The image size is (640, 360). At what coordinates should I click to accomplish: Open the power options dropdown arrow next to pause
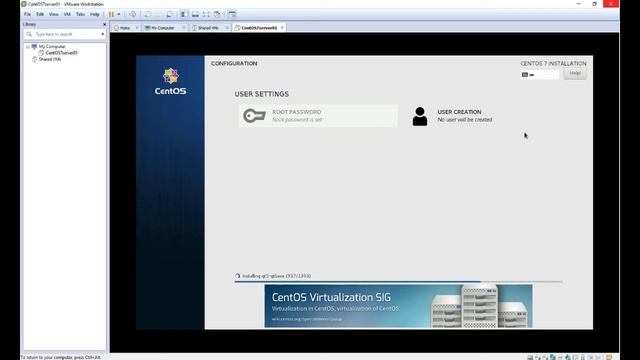119,14
